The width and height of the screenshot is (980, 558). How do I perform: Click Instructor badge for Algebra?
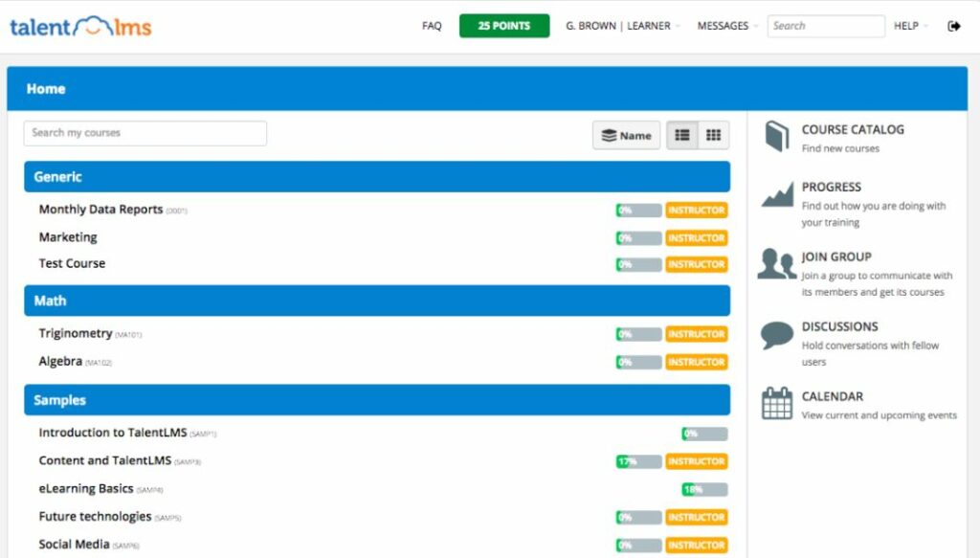(x=697, y=363)
